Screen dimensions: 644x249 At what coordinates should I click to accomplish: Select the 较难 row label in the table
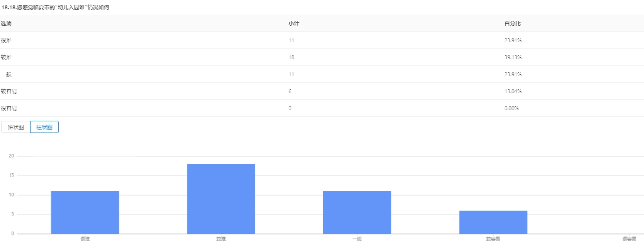click(x=6, y=57)
